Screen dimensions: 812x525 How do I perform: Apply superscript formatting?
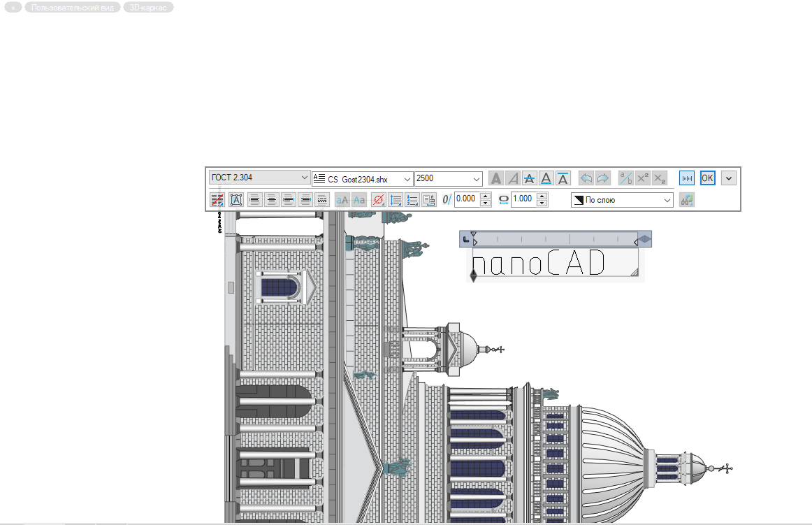(x=642, y=178)
